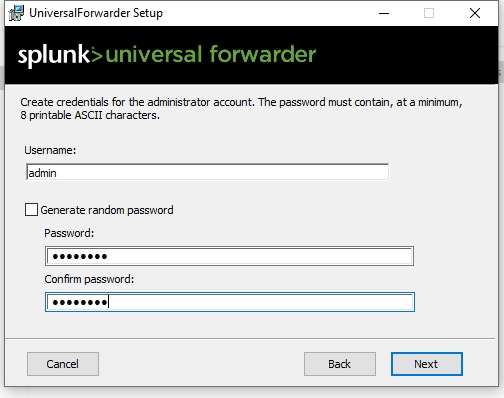Click the white splunk wordmark in the banner
Image resolution: width=504 pixels, height=398 pixels.
coord(54,55)
